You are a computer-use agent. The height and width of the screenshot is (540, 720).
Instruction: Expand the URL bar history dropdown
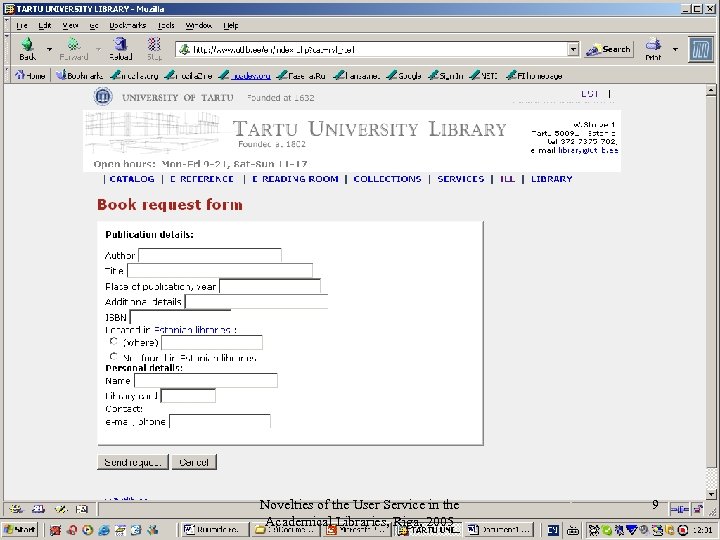click(573, 49)
